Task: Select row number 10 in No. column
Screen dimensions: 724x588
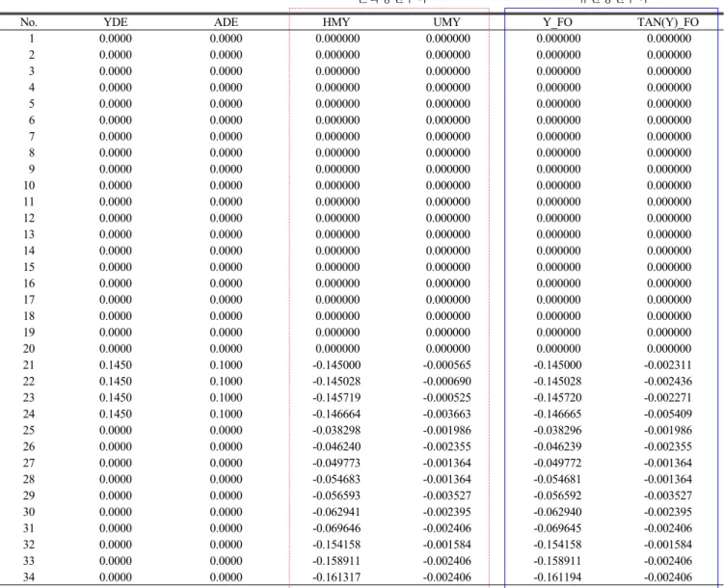Action: coord(29,185)
